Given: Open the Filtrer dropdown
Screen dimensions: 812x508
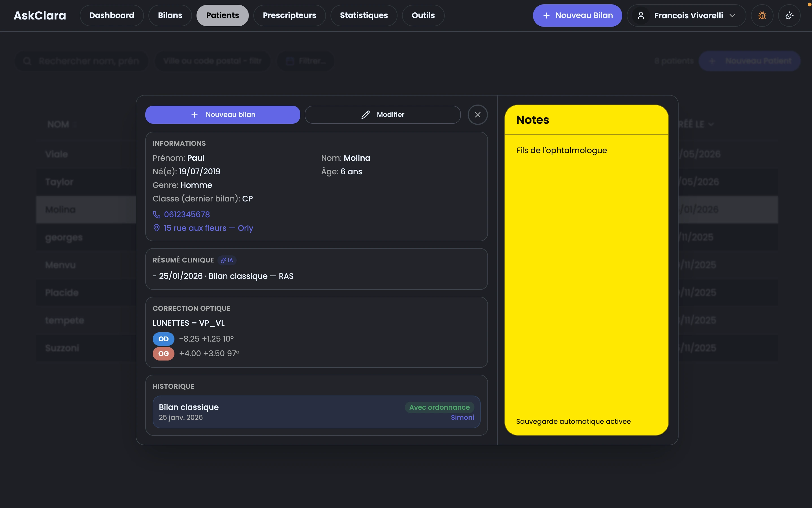Looking at the screenshot, I should point(306,61).
